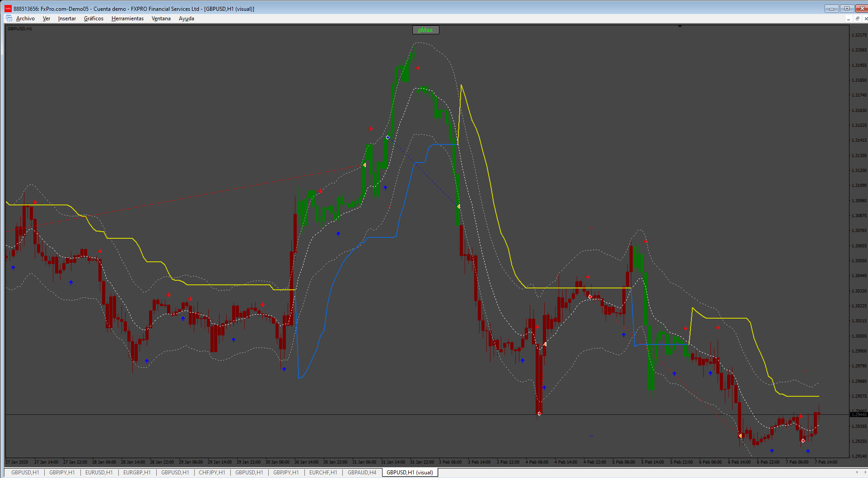This screenshot has height=478, width=868.
Task: Open the Ver menu
Action: tap(47, 19)
